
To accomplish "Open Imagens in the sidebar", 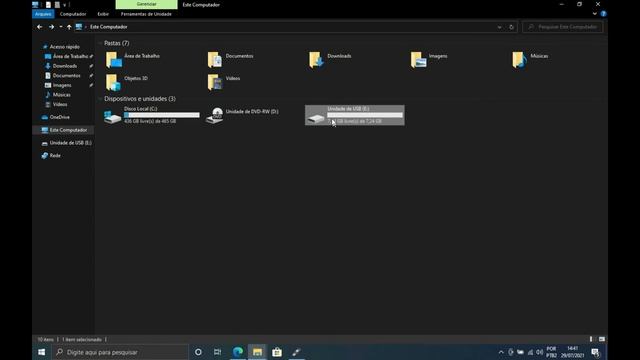I will pos(62,85).
